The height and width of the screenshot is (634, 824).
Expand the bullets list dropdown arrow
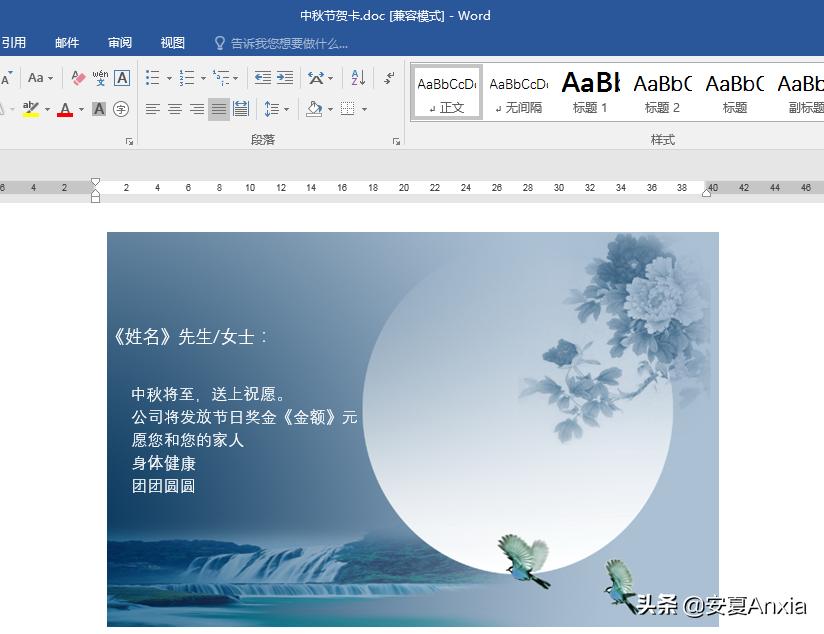pyautogui.click(x=168, y=78)
